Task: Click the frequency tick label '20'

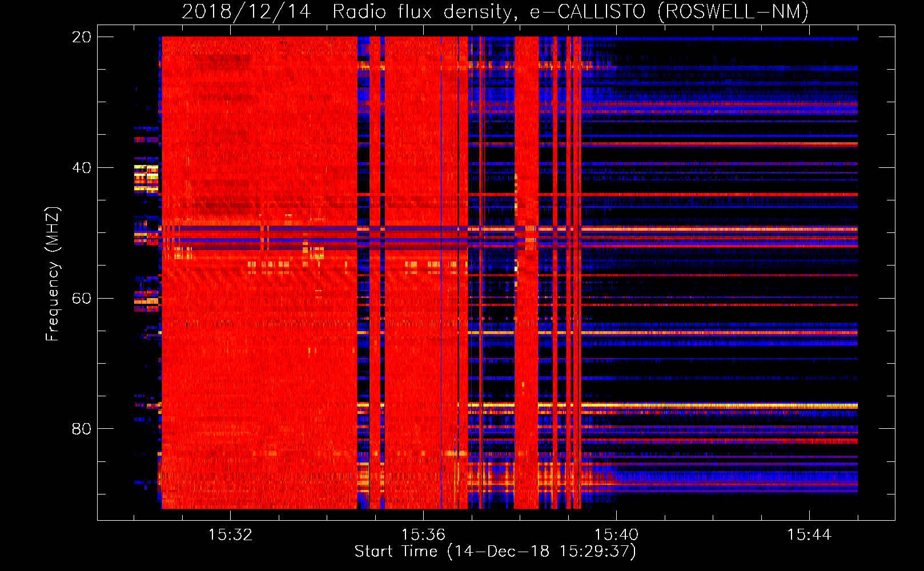Action: coord(82,37)
